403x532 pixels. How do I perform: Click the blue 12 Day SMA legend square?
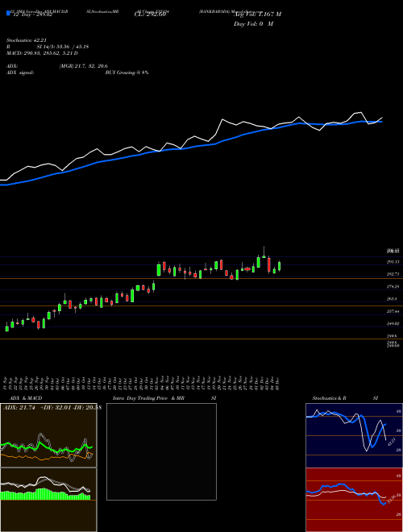8,13
